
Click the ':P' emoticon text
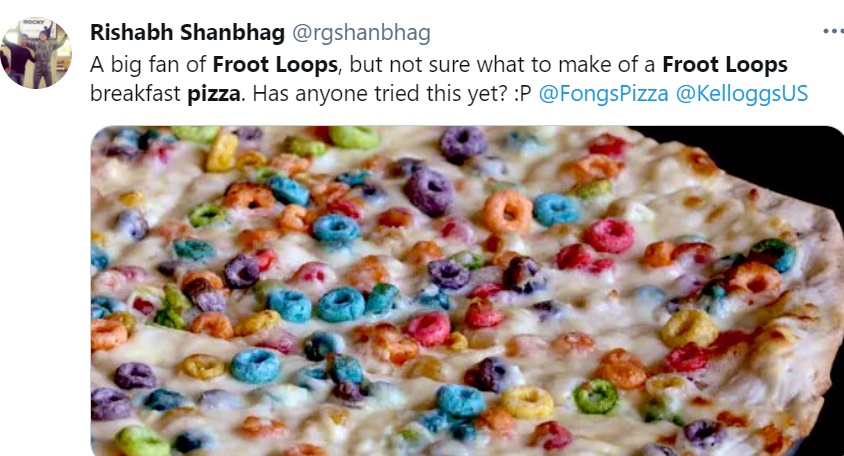click(x=522, y=94)
